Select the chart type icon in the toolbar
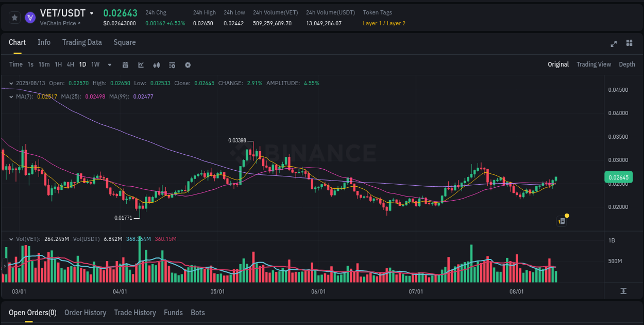The image size is (644, 325). [x=141, y=65]
